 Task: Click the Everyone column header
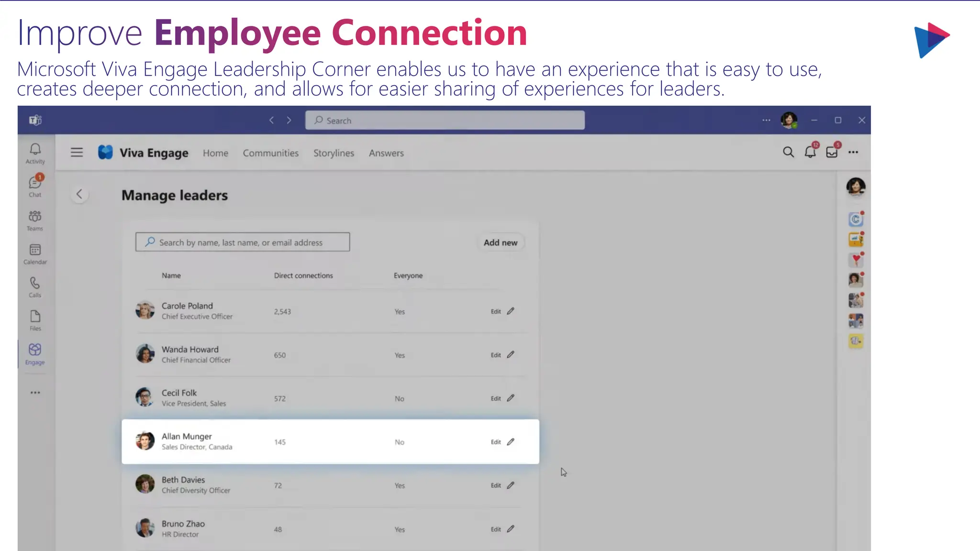click(408, 275)
